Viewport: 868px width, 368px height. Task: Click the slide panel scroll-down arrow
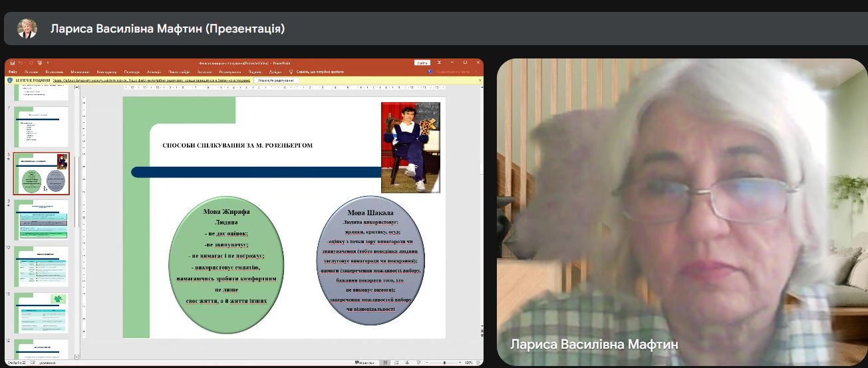pyautogui.click(x=78, y=355)
